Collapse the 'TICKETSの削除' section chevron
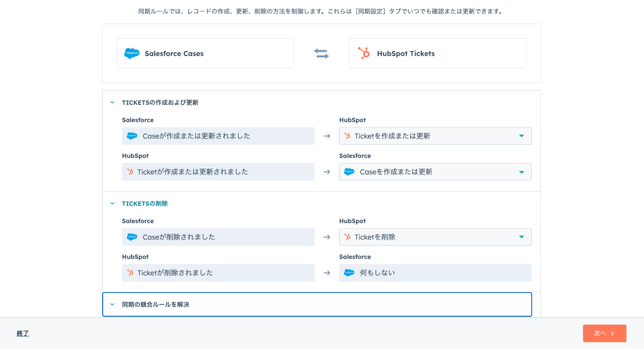 112,204
